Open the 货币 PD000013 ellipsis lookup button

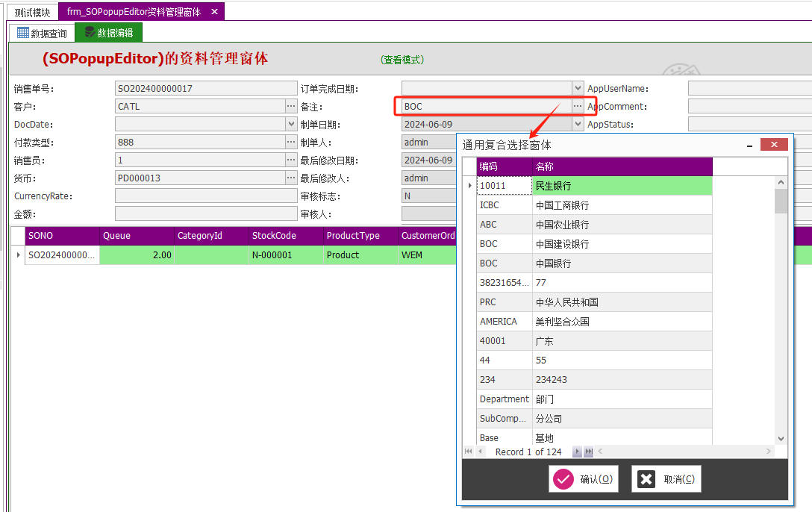coord(291,178)
